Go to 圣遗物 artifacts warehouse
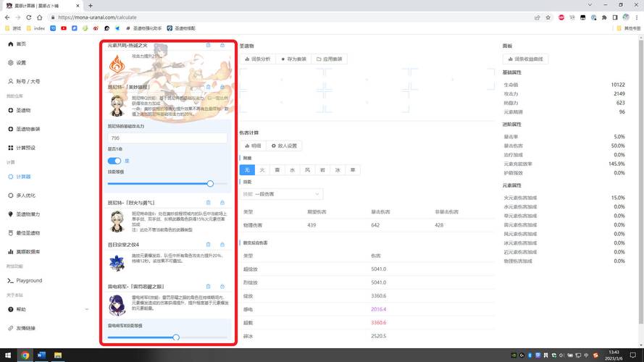The width and height of the screenshot is (644, 362). [20, 110]
